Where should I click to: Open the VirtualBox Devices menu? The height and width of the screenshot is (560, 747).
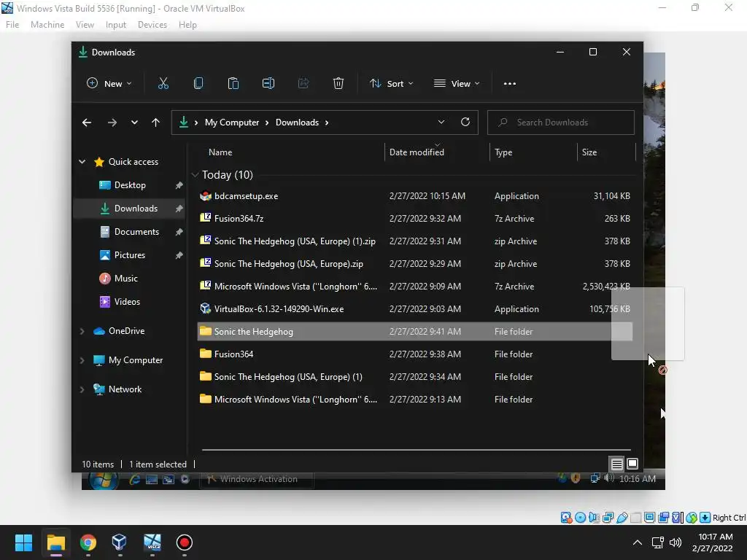[152, 25]
